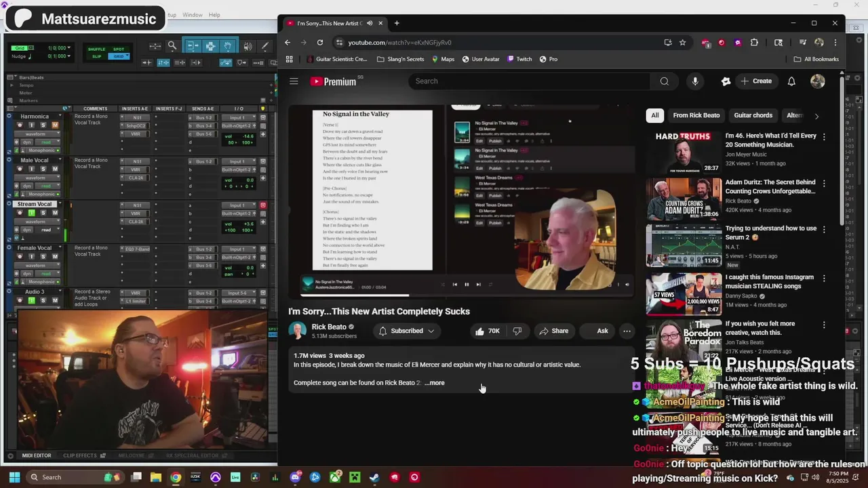
Task: Expand the Tempo ruler in Pro Tools
Action: pos(12,85)
